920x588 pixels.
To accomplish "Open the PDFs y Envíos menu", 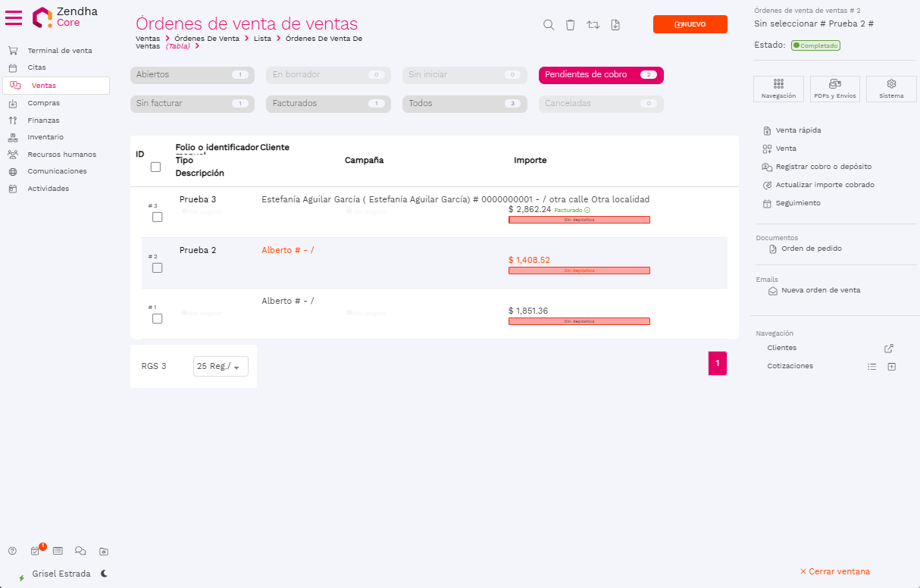I will [x=834, y=89].
